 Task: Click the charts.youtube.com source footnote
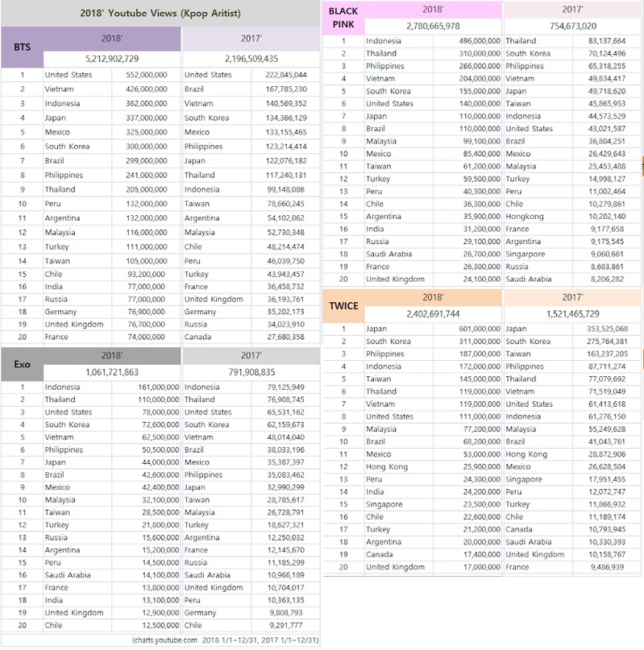[x=226, y=640]
